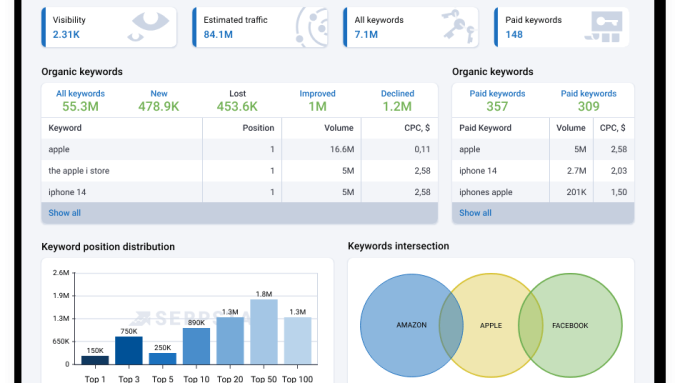Sort by Paid Keyword column header

point(485,128)
